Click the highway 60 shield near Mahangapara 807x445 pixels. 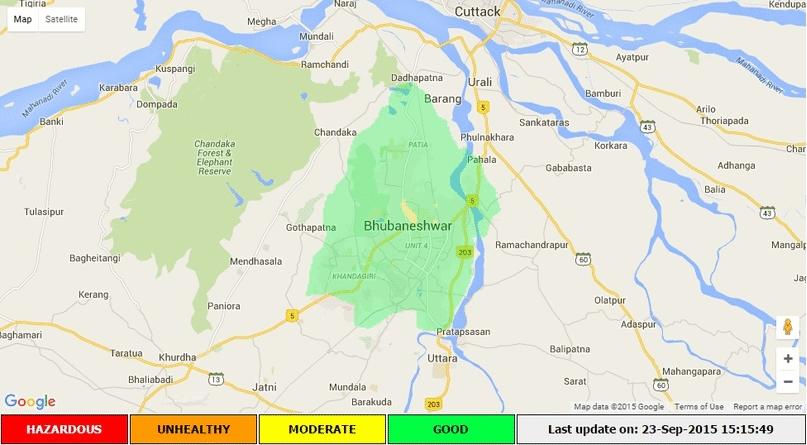tap(661, 384)
